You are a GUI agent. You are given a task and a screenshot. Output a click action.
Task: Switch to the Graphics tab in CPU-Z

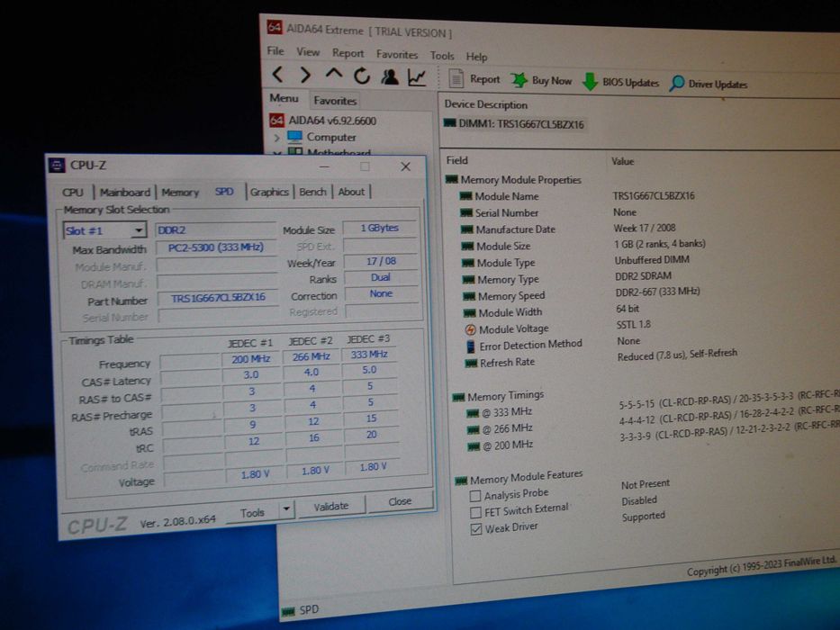click(269, 192)
